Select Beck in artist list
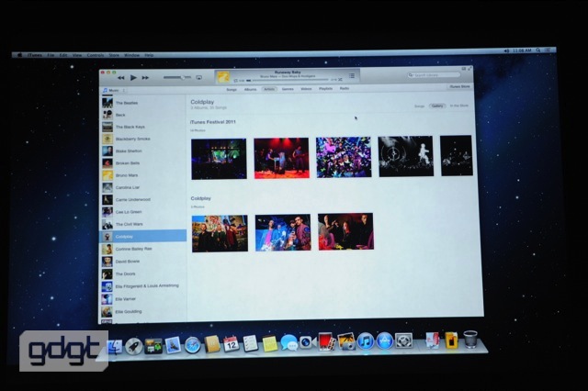Screen dimensions: 588x391 coord(143,115)
